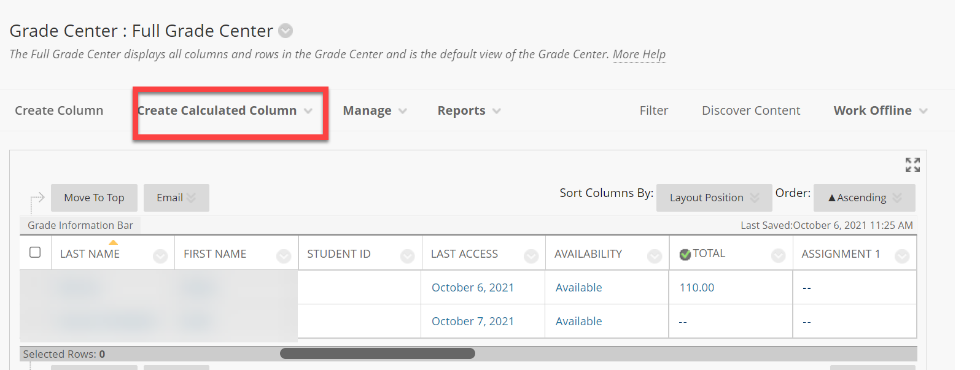Open Last Access column options chevron
Viewport: 980px width, 370px height.
pyautogui.click(x=531, y=256)
